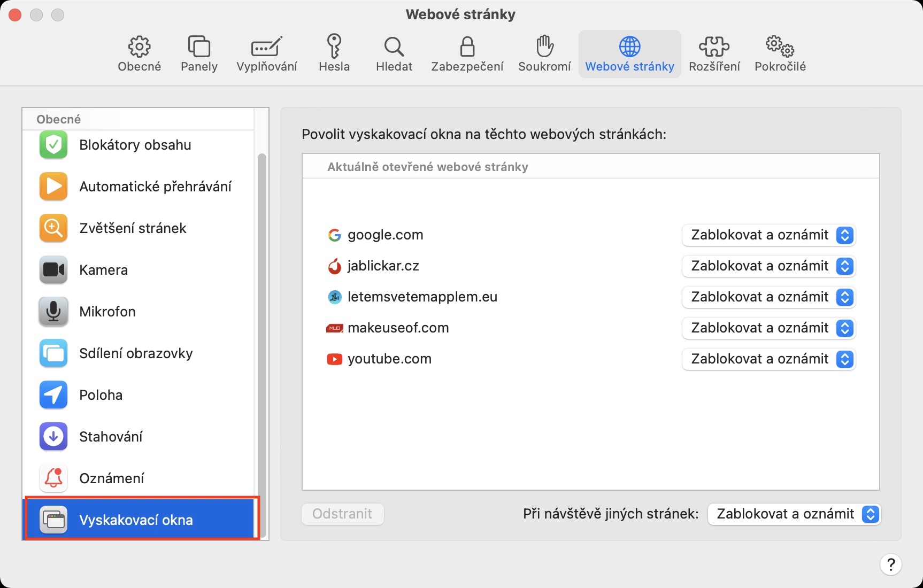Select the Poloha location arrow icon

(x=53, y=395)
